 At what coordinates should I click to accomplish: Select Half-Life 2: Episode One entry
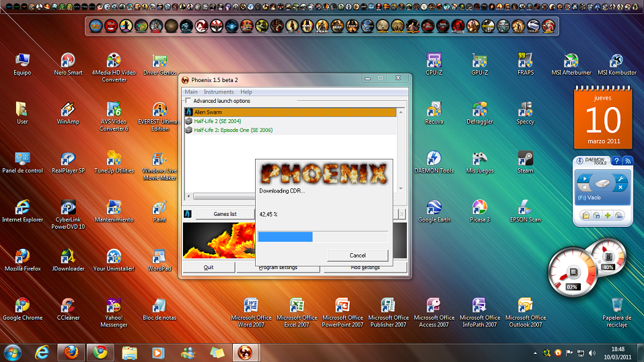coord(291,130)
